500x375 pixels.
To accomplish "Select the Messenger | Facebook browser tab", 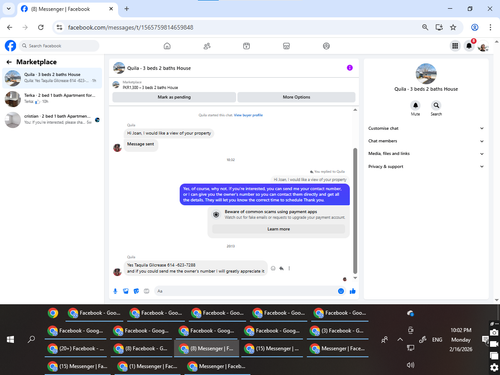I will tap(66, 9).
